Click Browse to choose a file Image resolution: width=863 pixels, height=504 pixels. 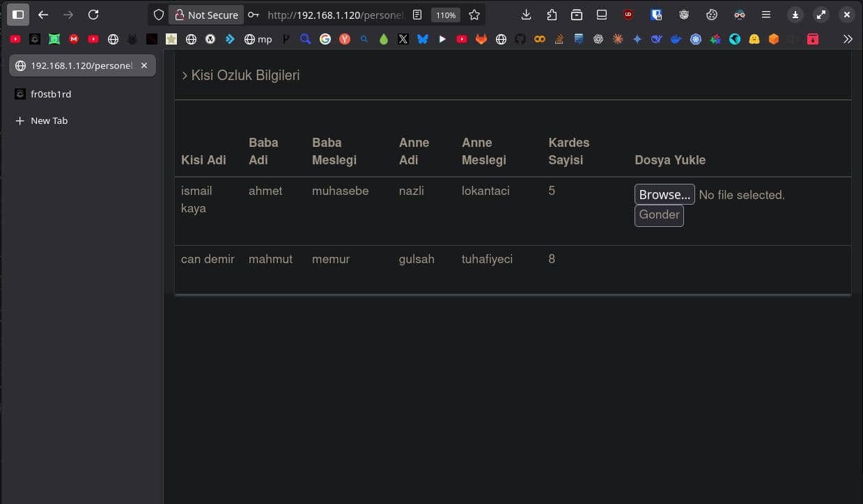point(664,195)
